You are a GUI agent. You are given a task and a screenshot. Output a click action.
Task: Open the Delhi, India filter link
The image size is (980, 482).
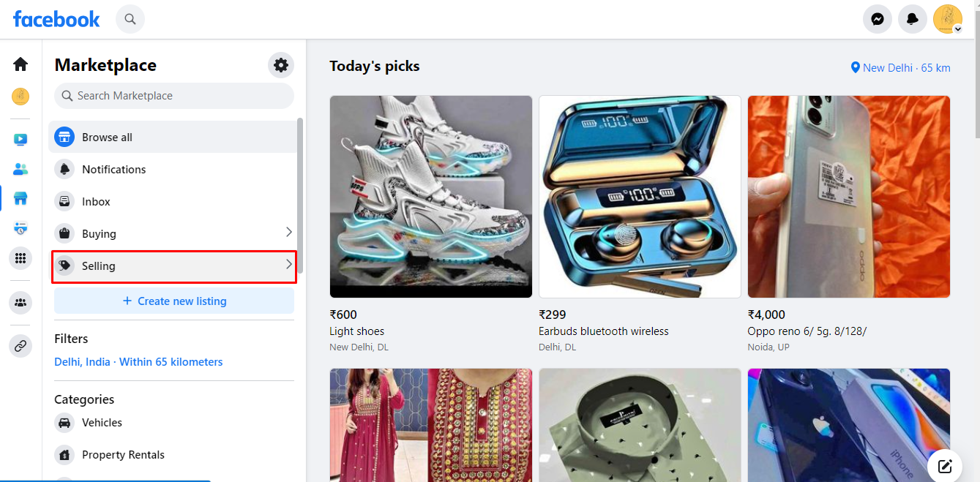[x=82, y=361]
